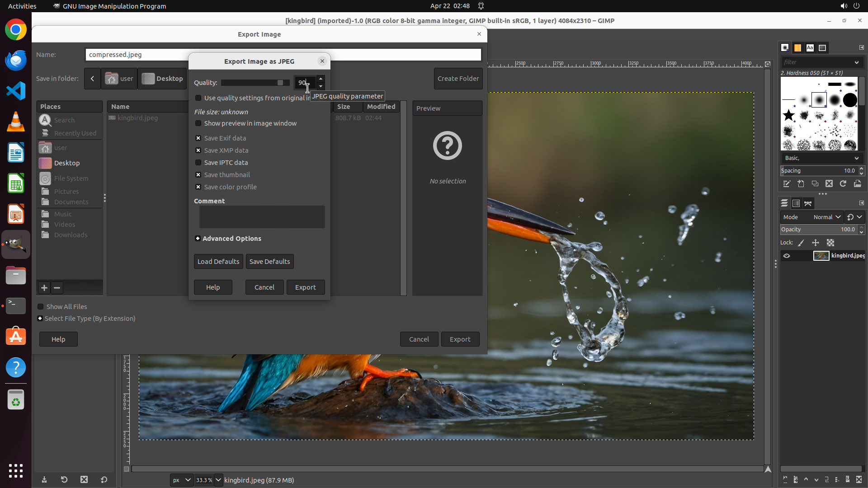The width and height of the screenshot is (868, 488).
Task: Open the Fonts tab icon
Action: click(810, 48)
